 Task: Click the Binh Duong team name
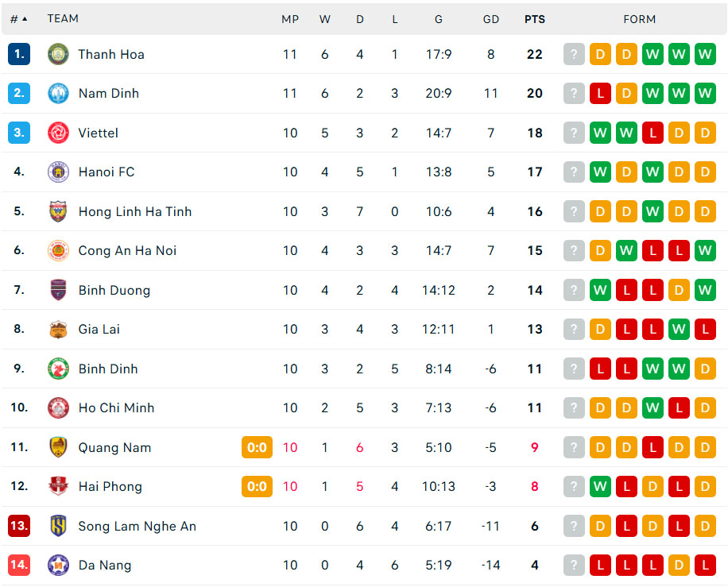click(x=114, y=290)
